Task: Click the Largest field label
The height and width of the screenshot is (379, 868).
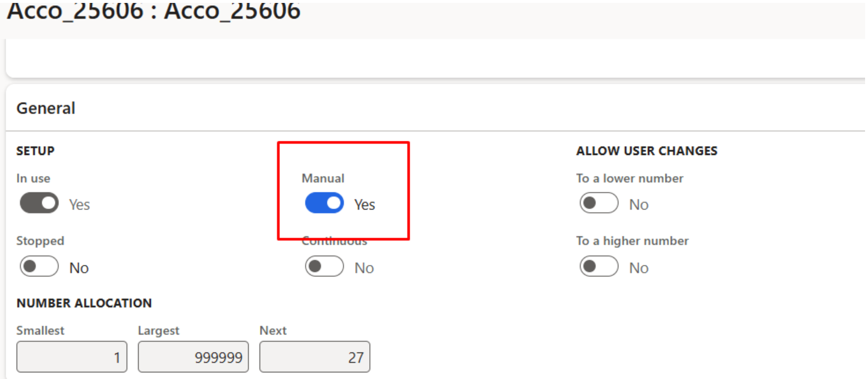Action: (158, 330)
